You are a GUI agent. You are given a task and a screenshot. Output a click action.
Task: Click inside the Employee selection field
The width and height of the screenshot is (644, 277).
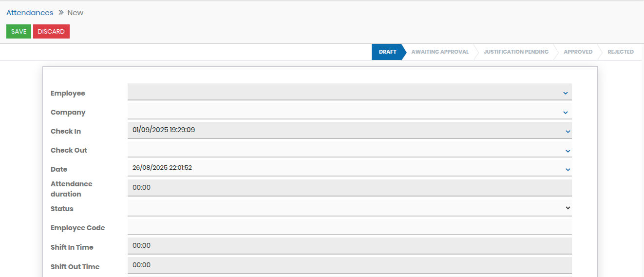341,92
